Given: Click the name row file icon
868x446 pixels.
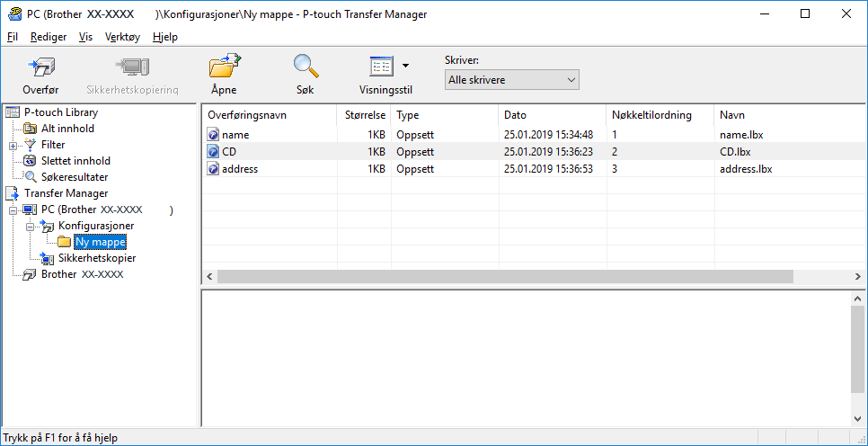Looking at the screenshot, I should coord(213,135).
